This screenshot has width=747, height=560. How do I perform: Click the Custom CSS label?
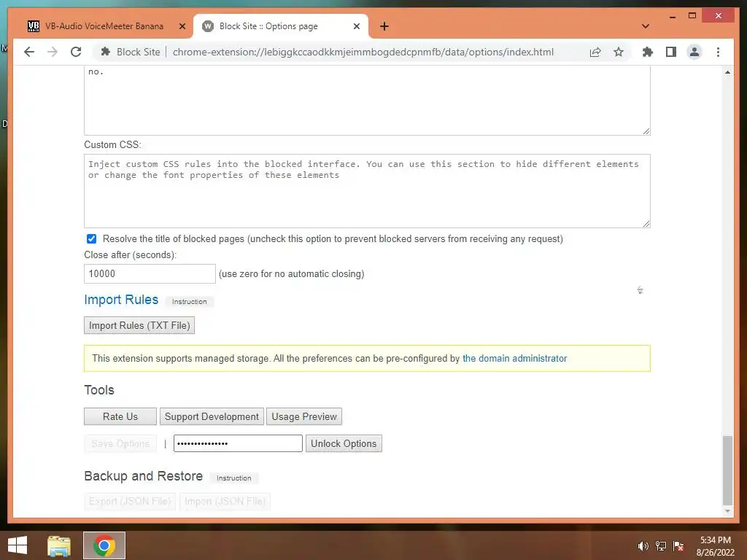[x=112, y=145]
